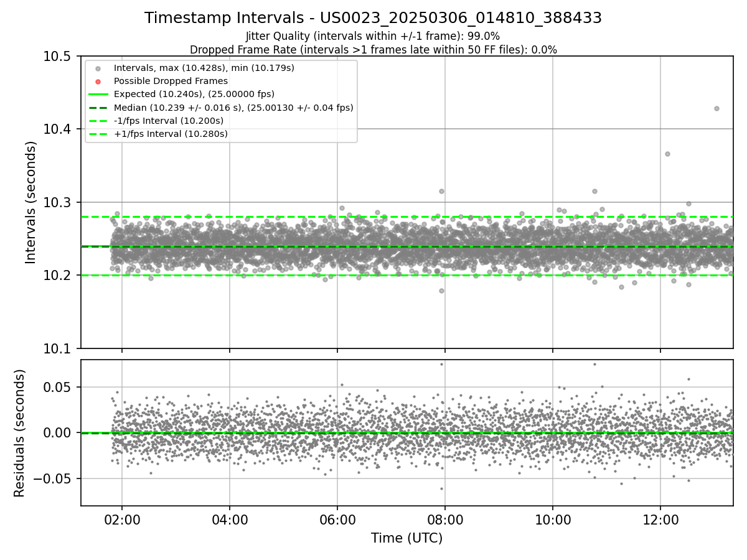The image size is (747, 560).
Task: Click the 'Intervals (seconds)' y-axis label
Action: point(31,202)
